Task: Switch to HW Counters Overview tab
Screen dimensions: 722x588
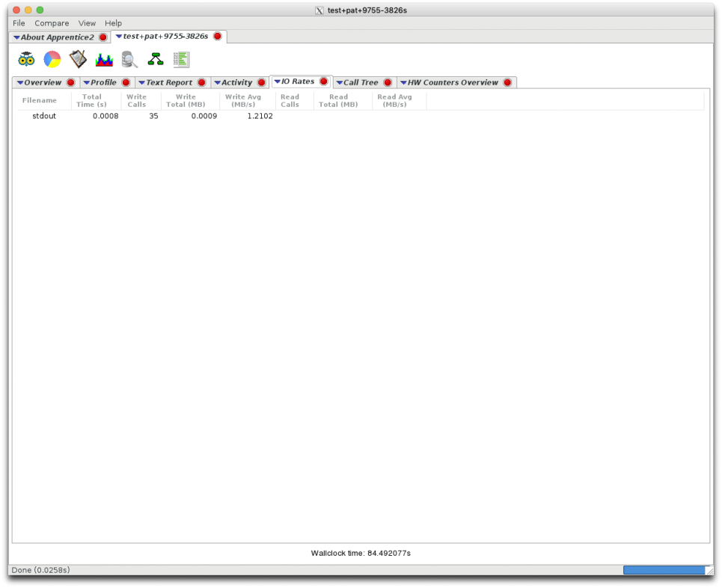Action: [452, 82]
